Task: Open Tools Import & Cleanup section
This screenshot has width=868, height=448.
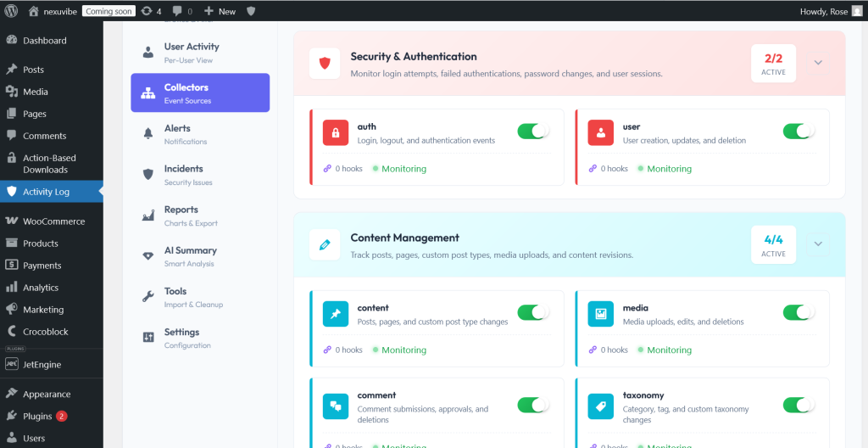Action: [x=200, y=297]
